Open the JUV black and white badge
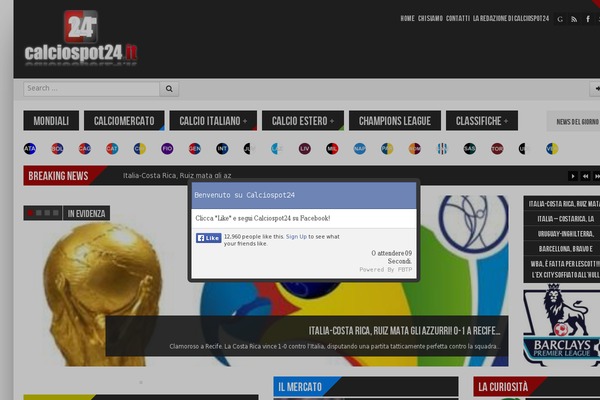This screenshot has height=400, width=600. (x=249, y=149)
